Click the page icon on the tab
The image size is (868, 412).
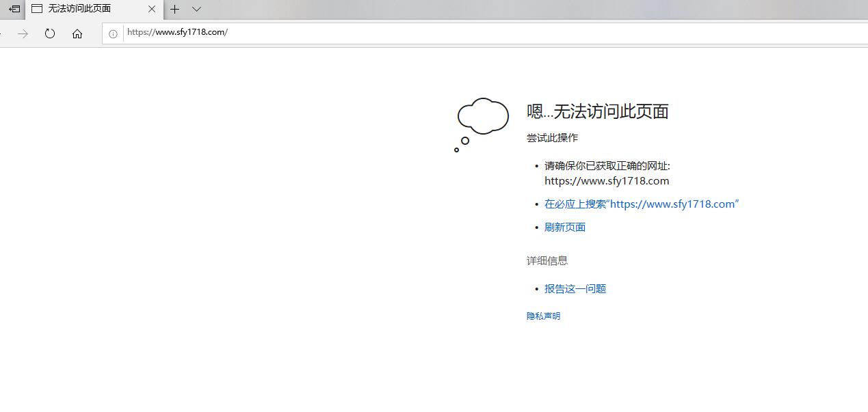(37, 9)
